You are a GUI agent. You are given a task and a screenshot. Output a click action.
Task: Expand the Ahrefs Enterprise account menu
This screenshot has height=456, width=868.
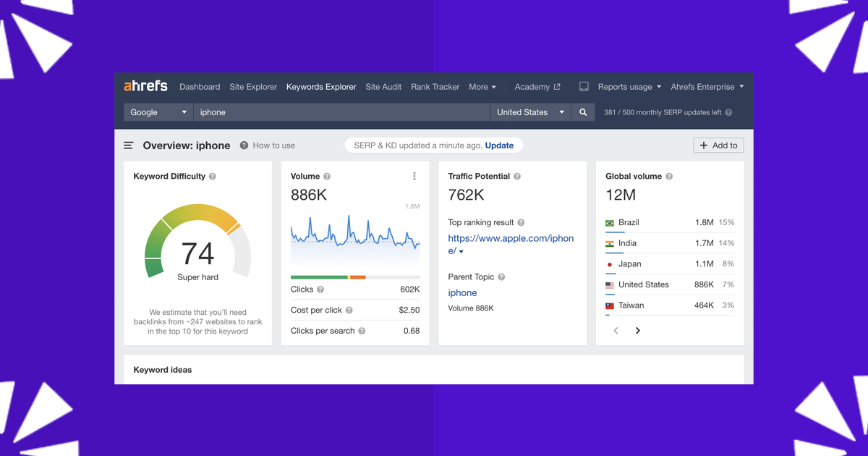pos(707,87)
